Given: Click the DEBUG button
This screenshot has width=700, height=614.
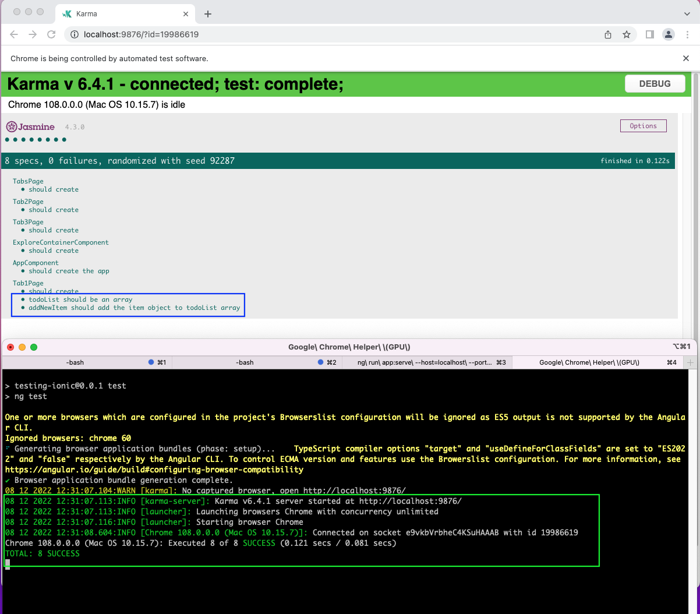Looking at the screenshot, I should click(x=655, y=84).
